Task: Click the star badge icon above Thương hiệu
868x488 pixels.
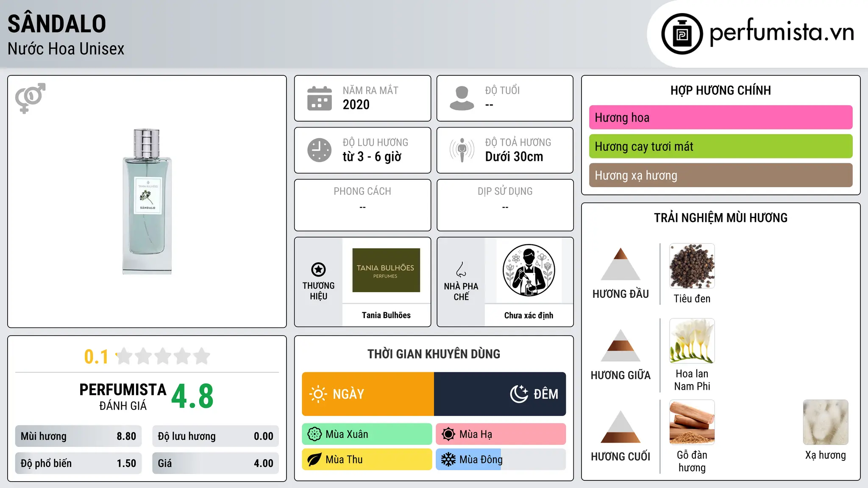Action: click(318, 269)
